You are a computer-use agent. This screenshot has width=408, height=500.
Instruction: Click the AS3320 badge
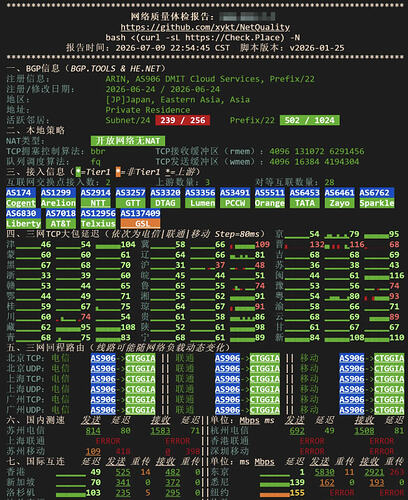tap(165, 192)
